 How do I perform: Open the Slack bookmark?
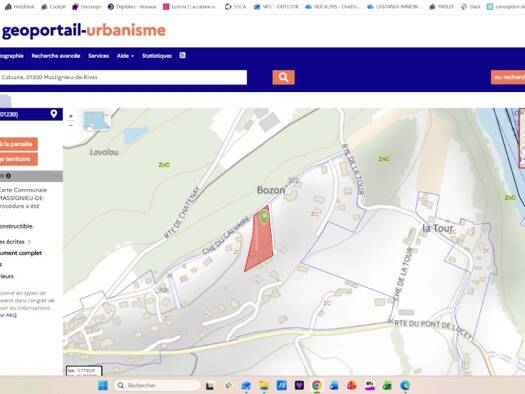click(471, 6)
